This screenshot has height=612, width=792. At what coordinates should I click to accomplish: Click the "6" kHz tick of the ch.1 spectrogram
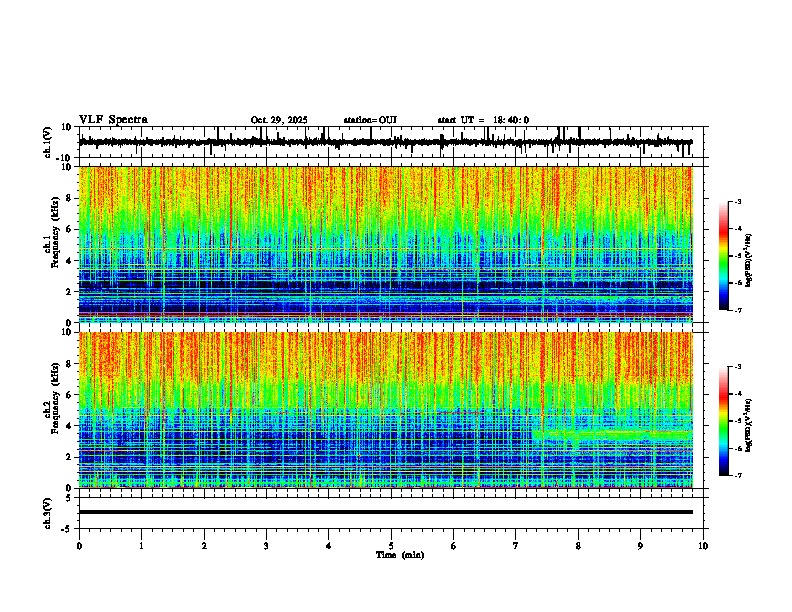pos(69,229)
